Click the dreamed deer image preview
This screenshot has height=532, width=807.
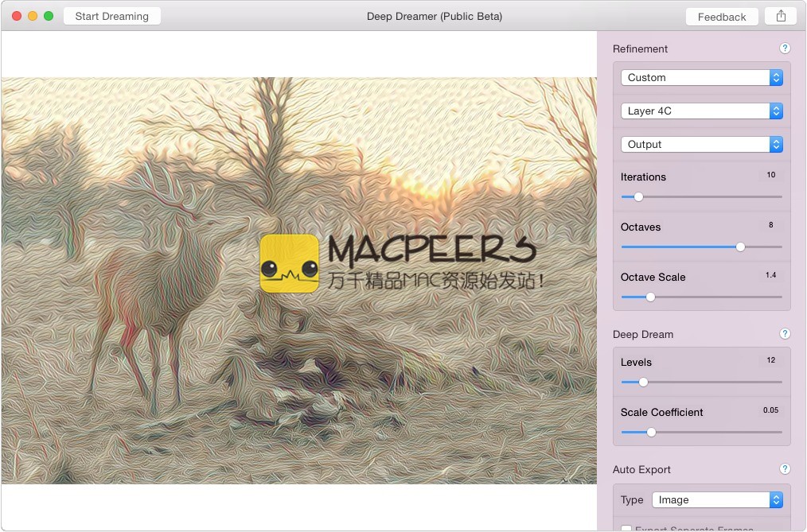[299, 281]
